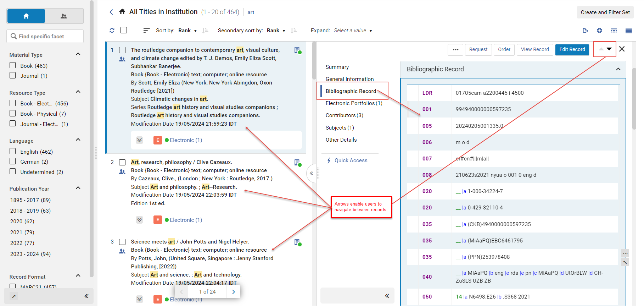This screenshot has height=306, width=644.
Task: Toggle primary sort direction icon
Action: (x=205, y=31)
